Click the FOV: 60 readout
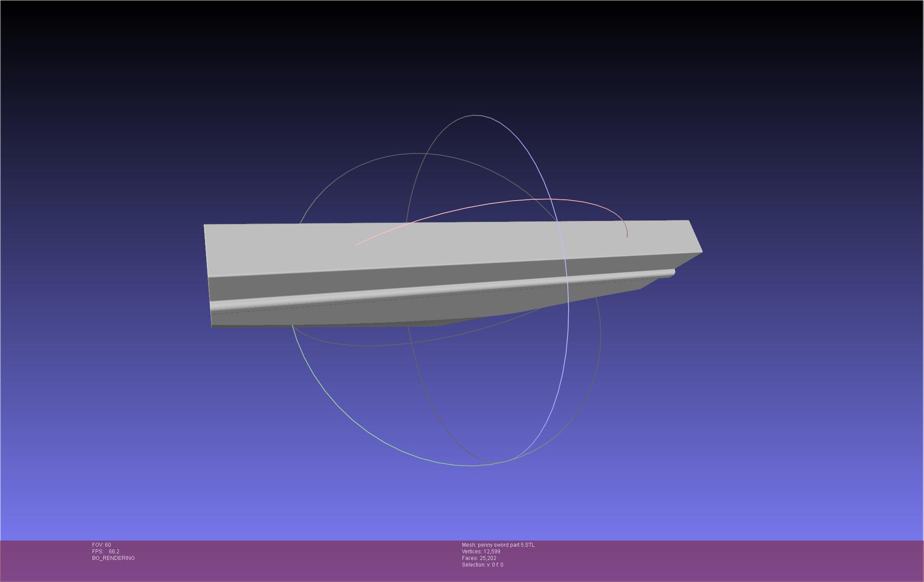 tap(101, 545)
